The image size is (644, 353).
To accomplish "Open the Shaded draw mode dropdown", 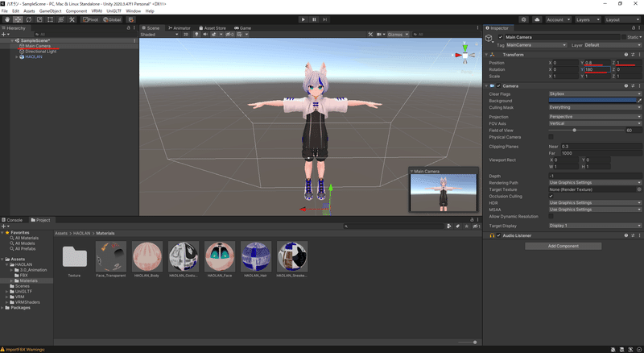I will click(159, 35).
